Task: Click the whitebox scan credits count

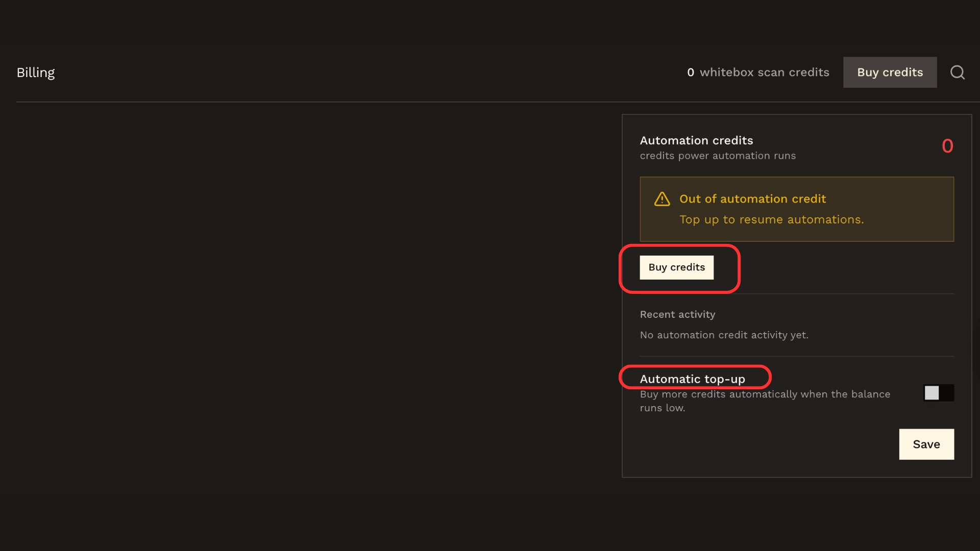Action: coord(758,72)
